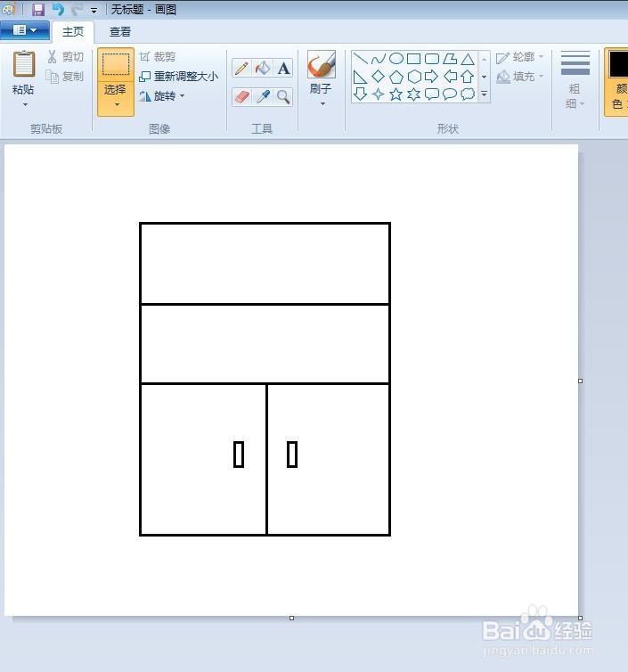Select the Oval shape
This screenshot has width=628, height=672.
click(x=396, y=59)
